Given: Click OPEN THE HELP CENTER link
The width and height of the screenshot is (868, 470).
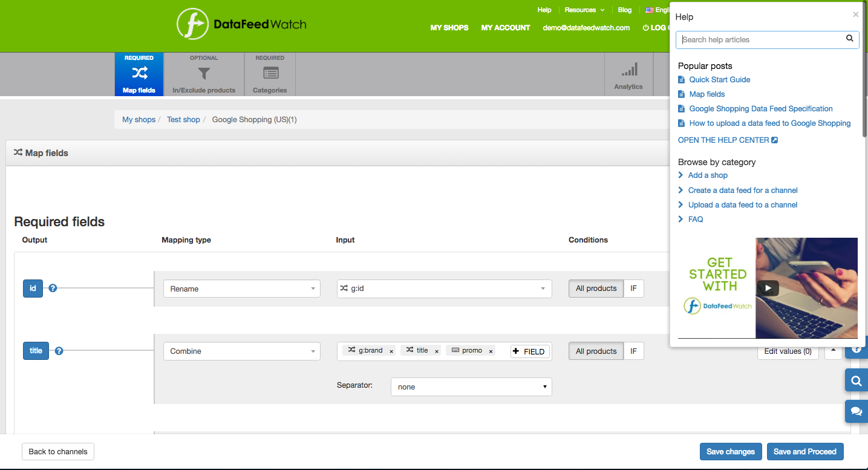Looking at the screenshot, I should [728, 140].
